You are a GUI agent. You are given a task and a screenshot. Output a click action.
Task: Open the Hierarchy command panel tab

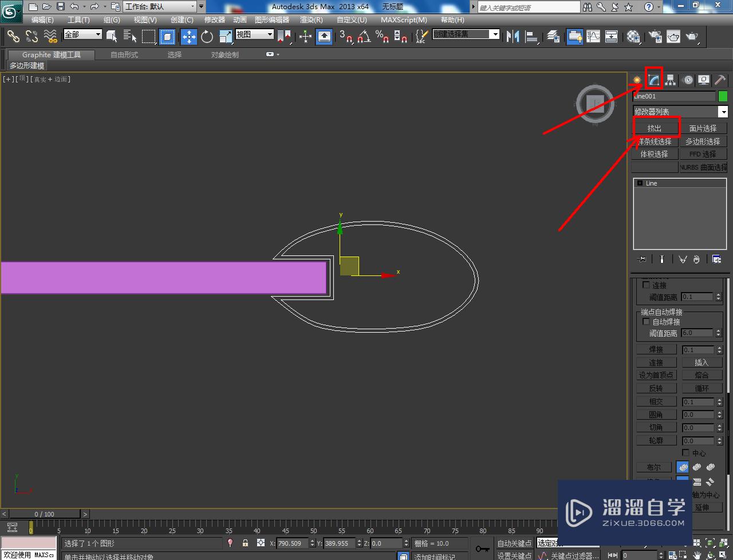[x=671, y=80]
